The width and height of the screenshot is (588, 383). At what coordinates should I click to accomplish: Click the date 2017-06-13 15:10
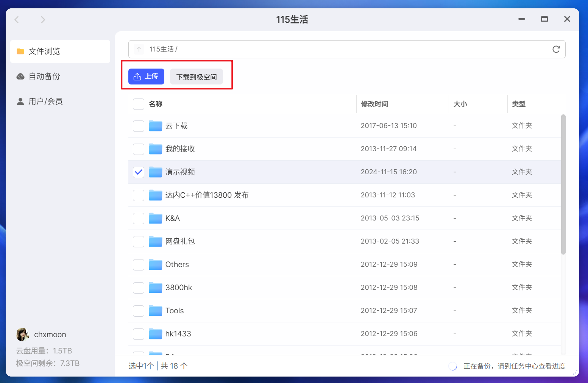pos(389,126)
